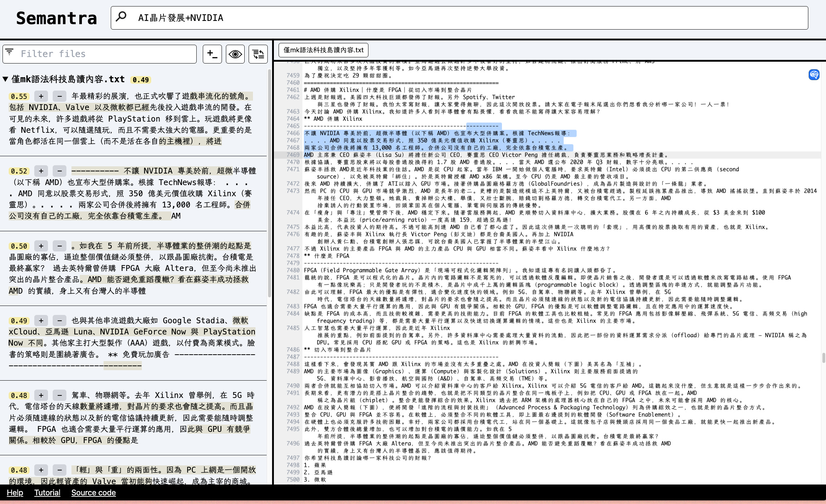826x504 pixels.
Task: Click minus on the 0.52 result
Action: 60,171
